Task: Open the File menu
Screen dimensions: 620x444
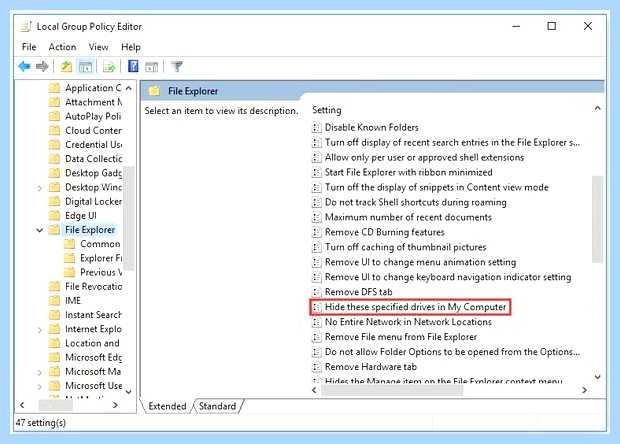Action: (29, 47)
